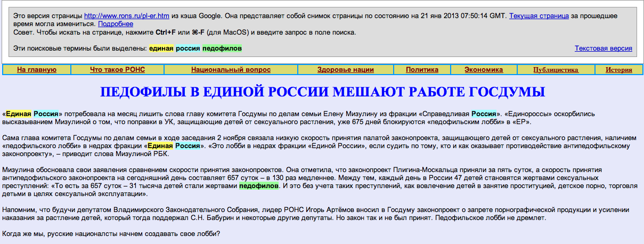Open the "Что такое РОНС" navigation item
This screenshot has width=644, height=244.
pos(117,70)
